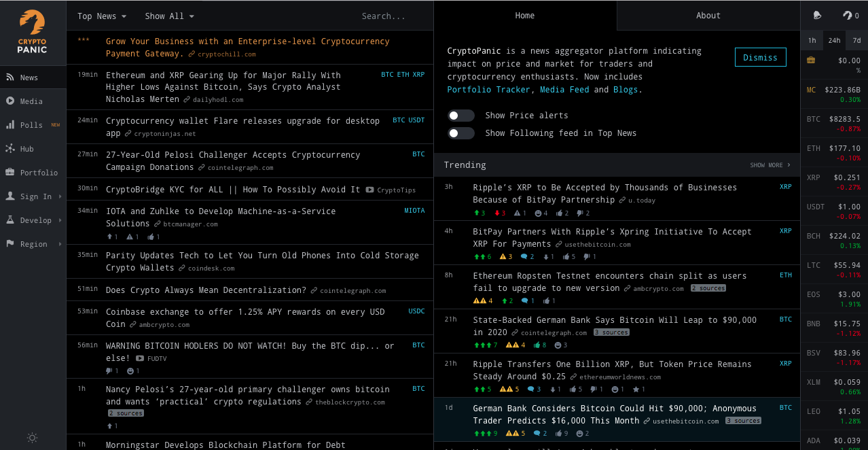
Task: Open 27-Year-Old Pelosi Challenger story
Action: [233, 161]
